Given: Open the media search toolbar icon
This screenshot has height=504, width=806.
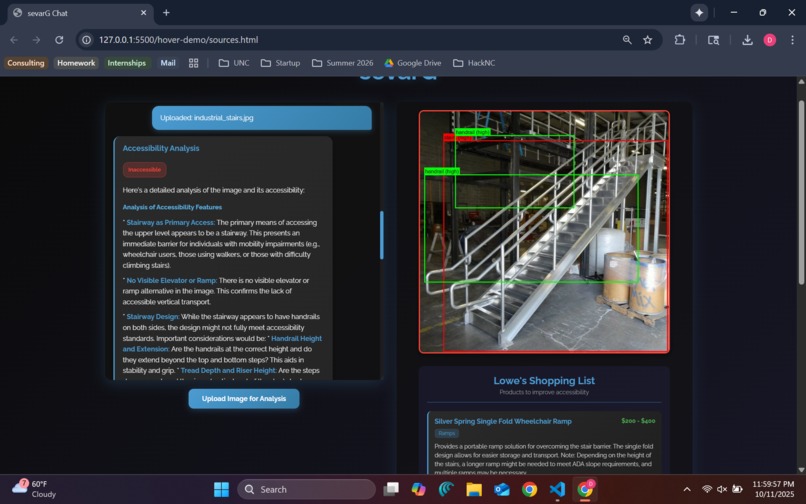Looking at the screenshot, I should pos(713,40).
